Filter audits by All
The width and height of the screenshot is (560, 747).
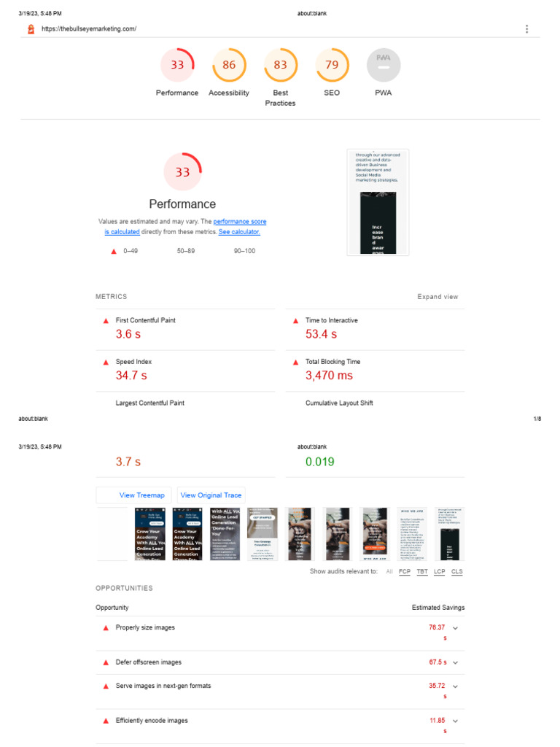point(389,572)
